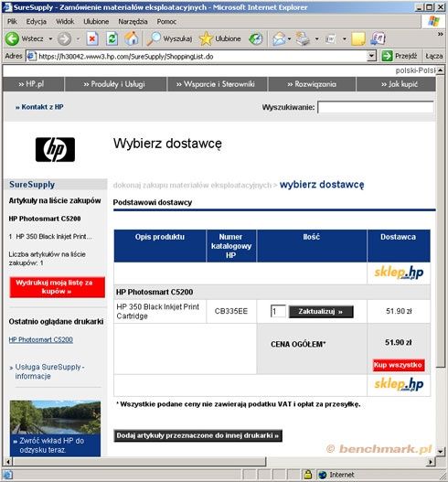The height and width of the screenshot is (482, 448).
Task: Open Ulubione favorites star icon
Action: pos(206,38)
